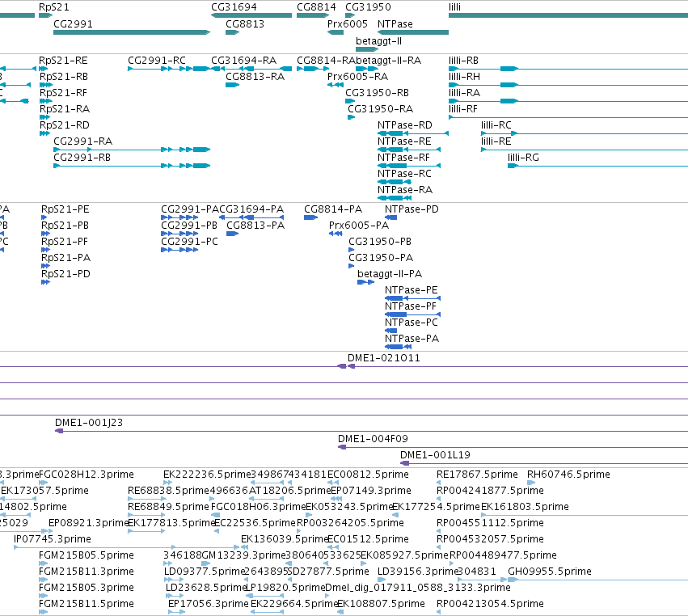This screenshot has width=688, height=616.
Task: Select EST EP17056.3prime
Action: [176, 612]
